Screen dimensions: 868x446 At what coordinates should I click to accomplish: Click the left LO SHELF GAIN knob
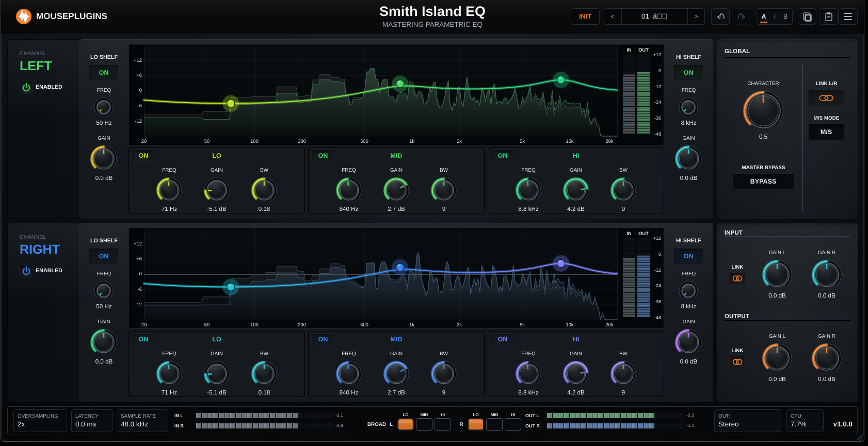[104, 158]
